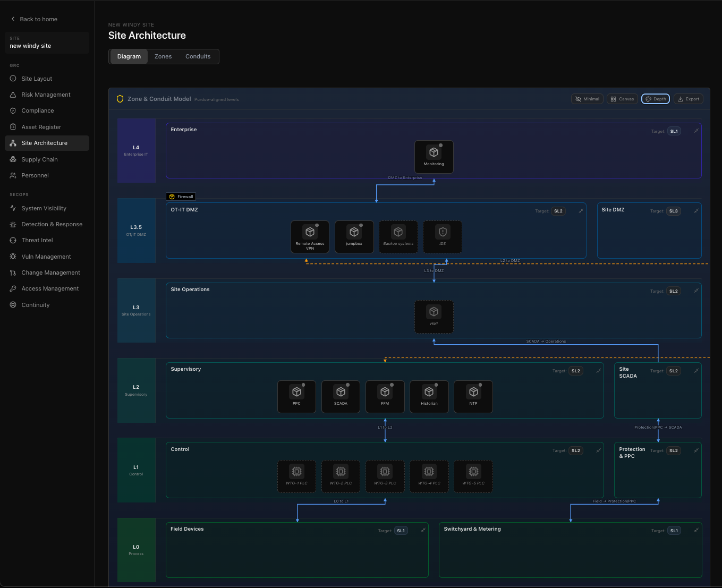This screenshot has width=722, height=588.
Task: Collapse the Control zone
Action: coord(598,450)
